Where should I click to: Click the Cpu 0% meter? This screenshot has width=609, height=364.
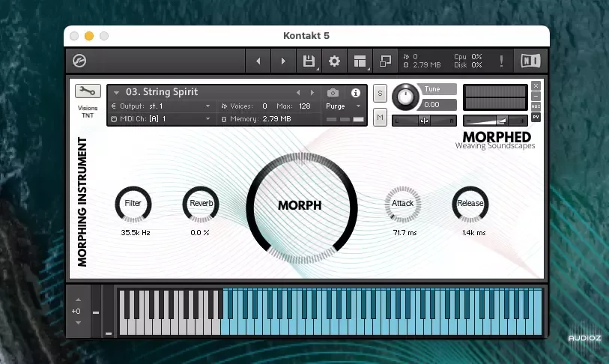point(468,57)
